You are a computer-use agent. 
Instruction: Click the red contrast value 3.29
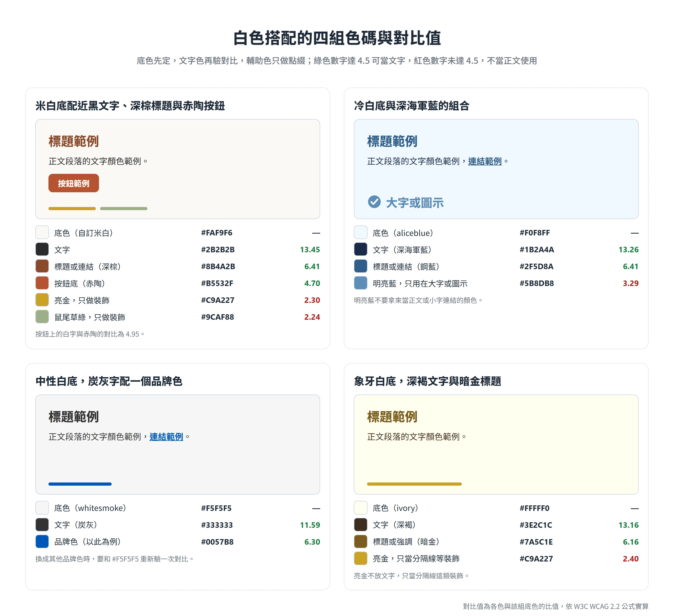pyautogui.click(x=631, y=283)
